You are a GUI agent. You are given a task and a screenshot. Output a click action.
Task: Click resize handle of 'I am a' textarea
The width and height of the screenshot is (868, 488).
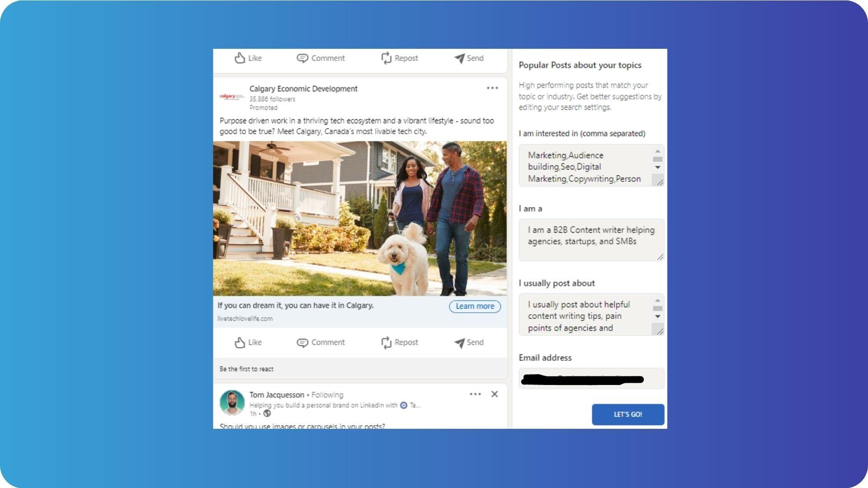(x=660, y=257)
